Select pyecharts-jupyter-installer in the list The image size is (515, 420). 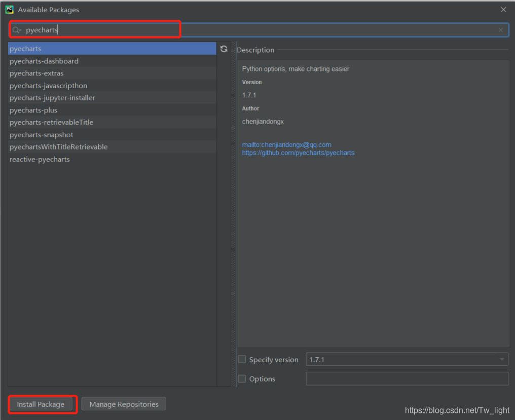point(112,98)
